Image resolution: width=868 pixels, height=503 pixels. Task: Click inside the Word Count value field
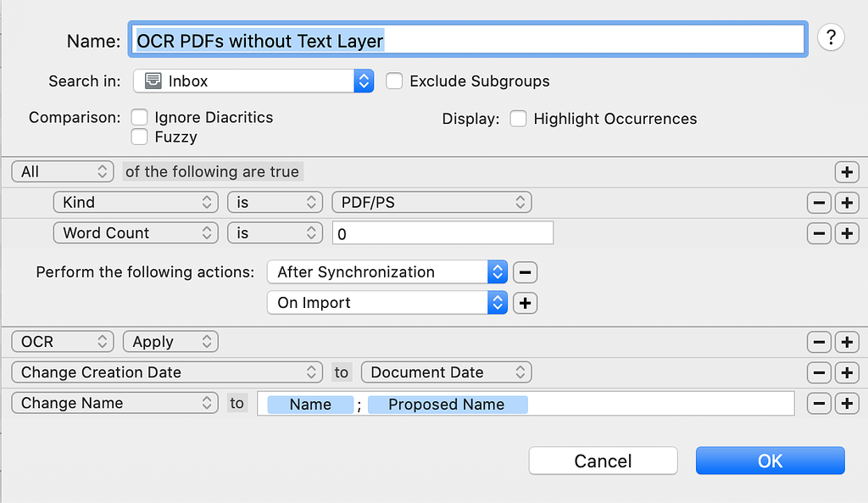(442, 232)
